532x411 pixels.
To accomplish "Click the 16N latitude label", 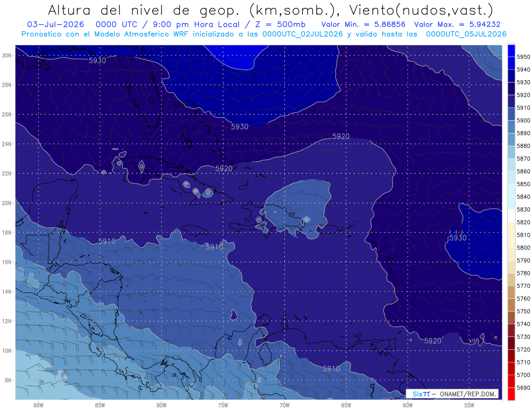I will (x=7, y=262).
